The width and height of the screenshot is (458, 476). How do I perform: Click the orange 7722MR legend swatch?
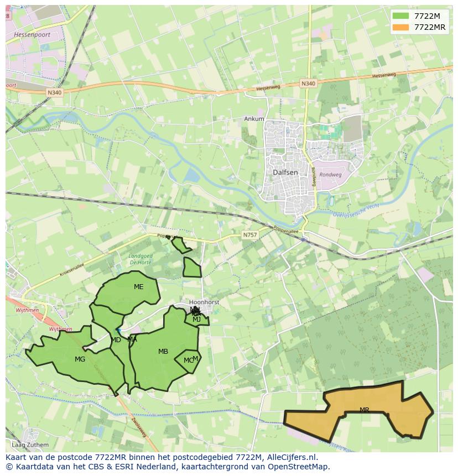tap(400, 27)
